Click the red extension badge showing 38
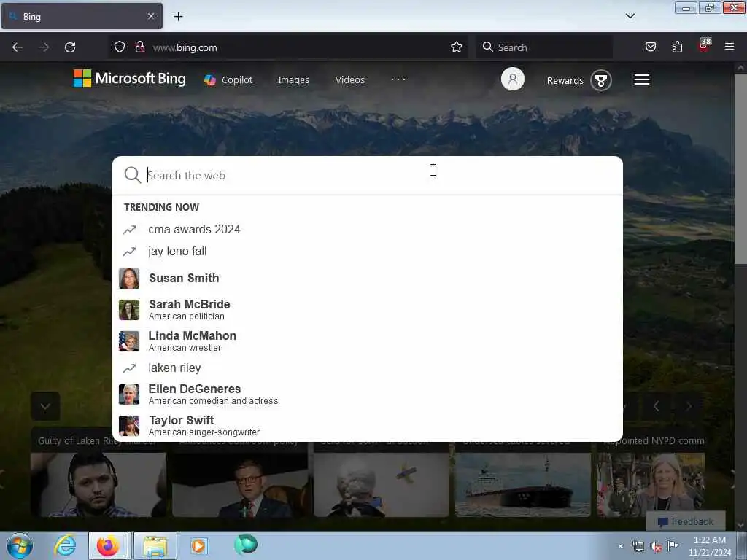 [704, 45]
